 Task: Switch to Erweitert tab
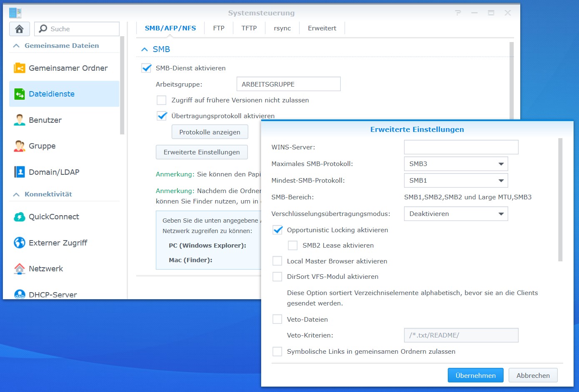click(x=322, y=28)
